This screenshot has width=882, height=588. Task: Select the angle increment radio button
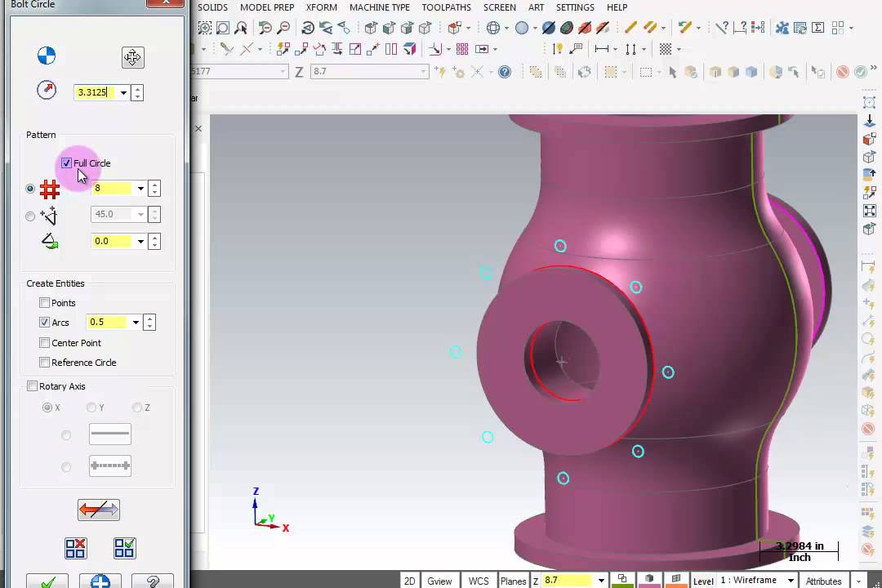click(x=30, y=216)
